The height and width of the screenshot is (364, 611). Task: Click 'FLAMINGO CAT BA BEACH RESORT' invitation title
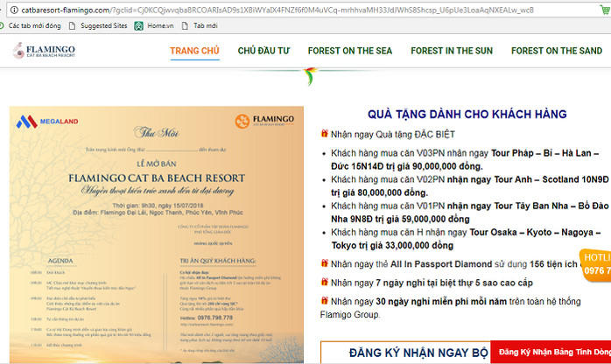point(157,178)
